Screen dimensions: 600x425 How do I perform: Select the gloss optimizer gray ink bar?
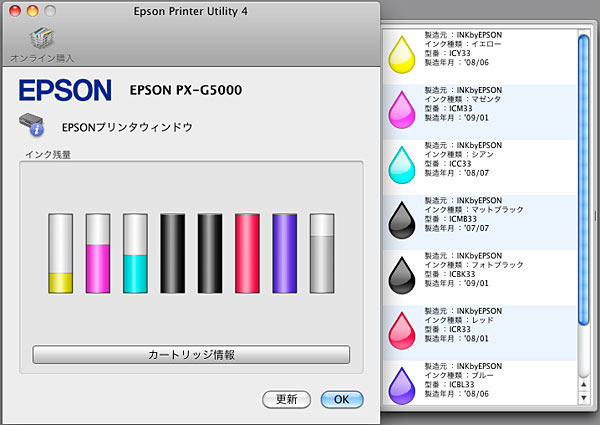tap(322, 254)
